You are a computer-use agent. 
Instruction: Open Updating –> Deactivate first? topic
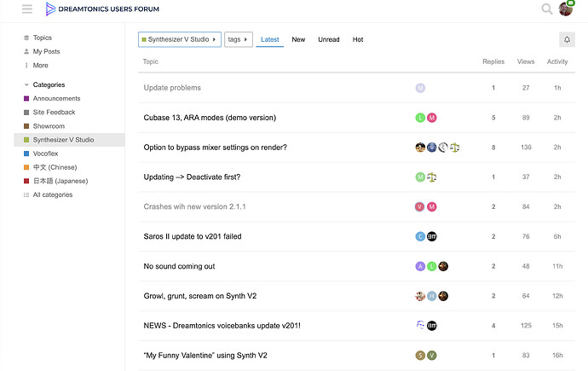coord(192,177)
